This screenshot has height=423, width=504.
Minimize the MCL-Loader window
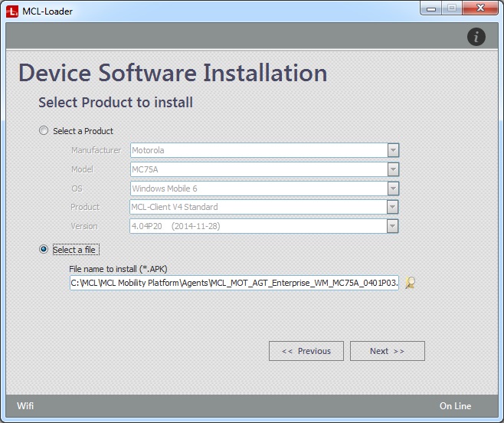[x=430, y=8]
